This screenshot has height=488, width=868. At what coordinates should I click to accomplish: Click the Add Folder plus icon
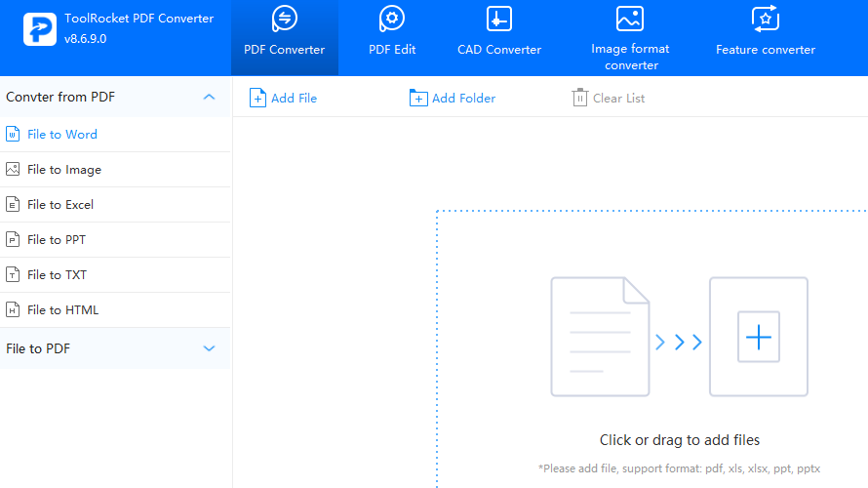[418, 98]
